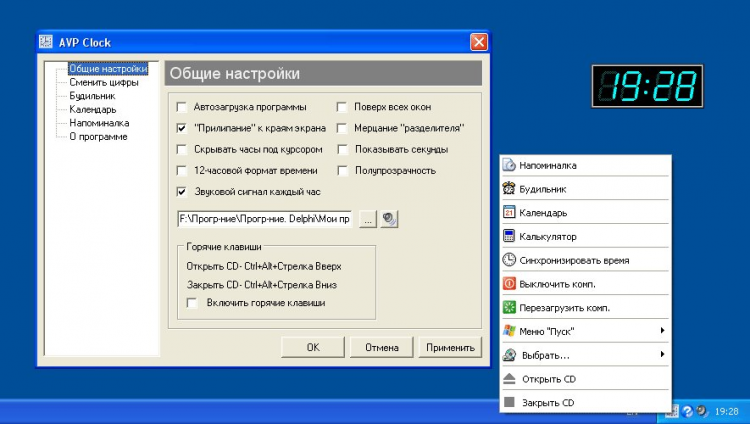Choose Напоминалка from the context menu
Image resolution: width=750 pixels, height=424 pixels.
[x=585, y=165]
